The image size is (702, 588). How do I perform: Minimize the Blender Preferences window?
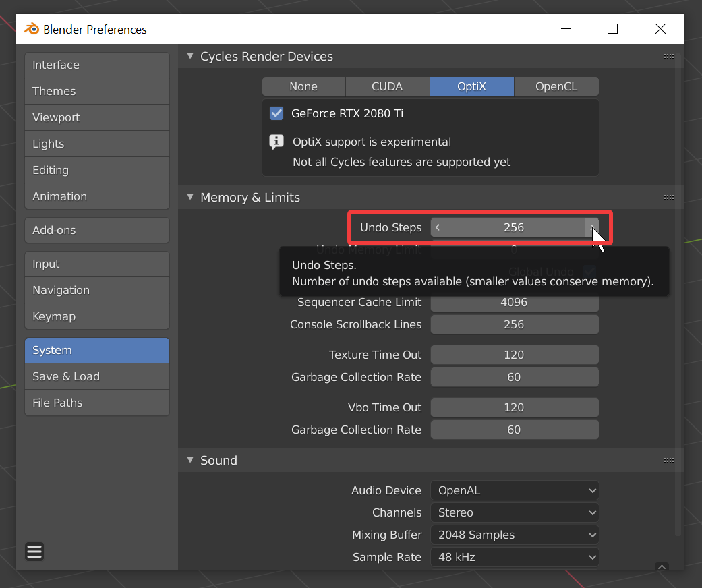[x=566, y=29]
